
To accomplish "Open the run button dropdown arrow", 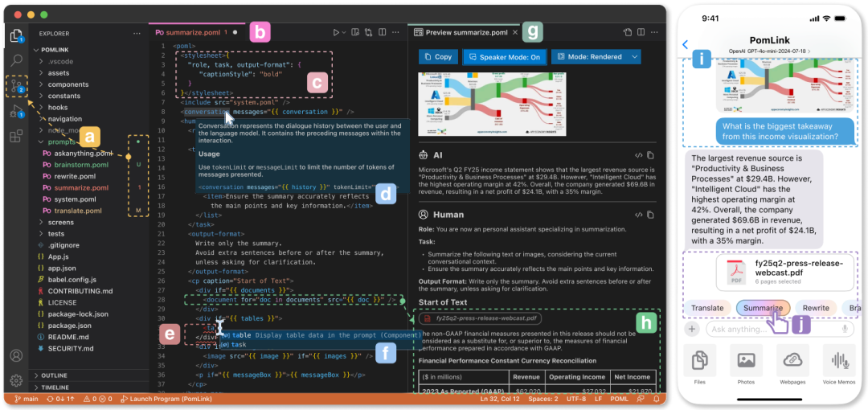I will pyautogui.click(x=344, y=33).
